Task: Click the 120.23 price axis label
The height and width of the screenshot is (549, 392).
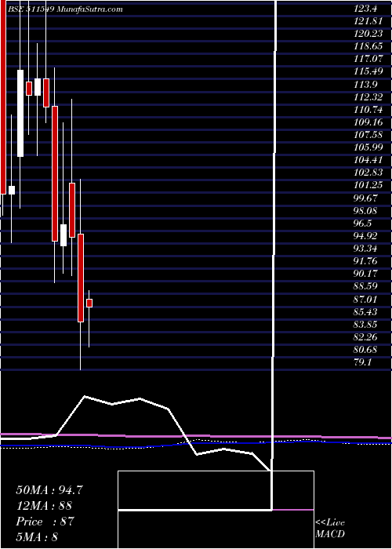Action: [x=368, y=34]
